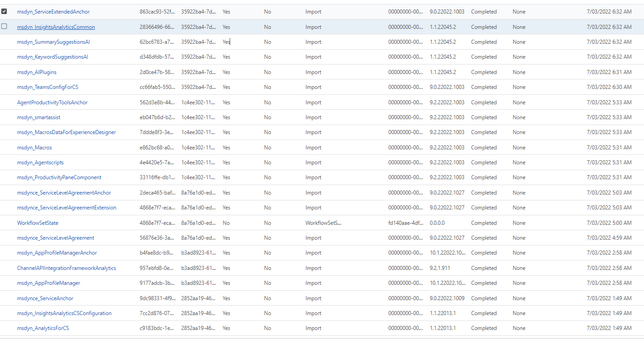Select ID cell e862bc68-a0...
Image resolution: width=644 pixels, height=339 pixels.
click(x=157, y=148)
